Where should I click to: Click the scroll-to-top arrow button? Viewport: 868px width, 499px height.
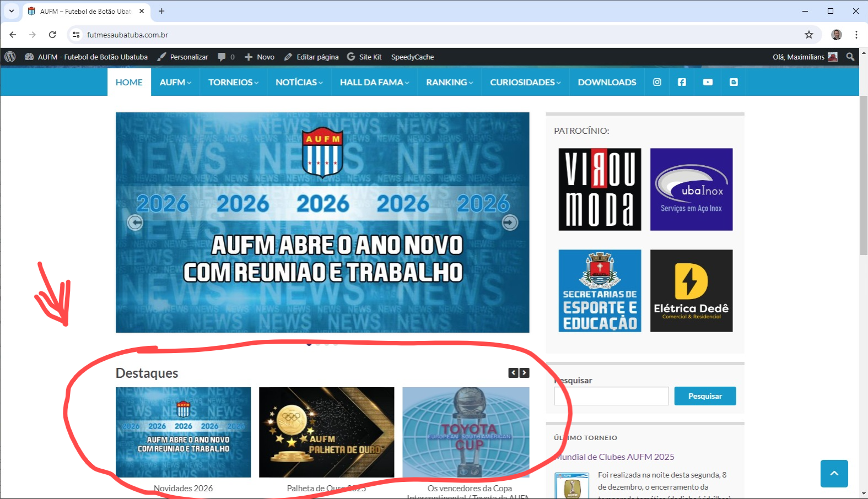834,473
